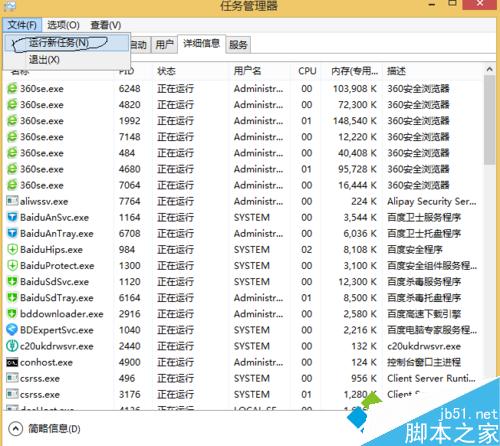Select the conhost.exe process name
The height and width of the screenshot is (446, 500).
[x=46, y=362]
